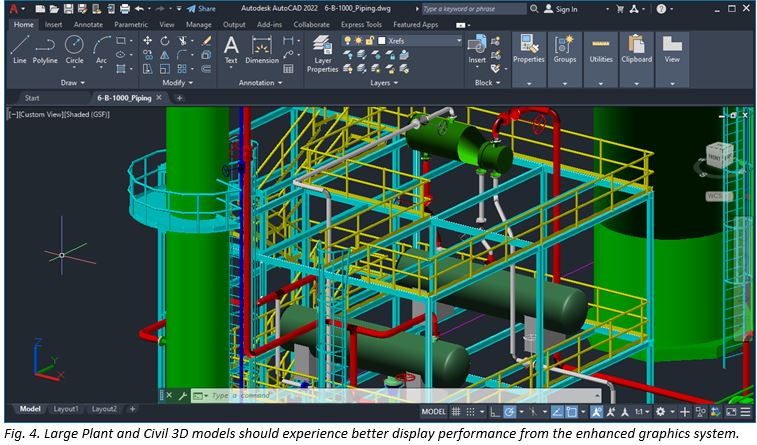Select the Arc tool
The height and width of the screenshot is (445, 757).
(x=101, y=49)
